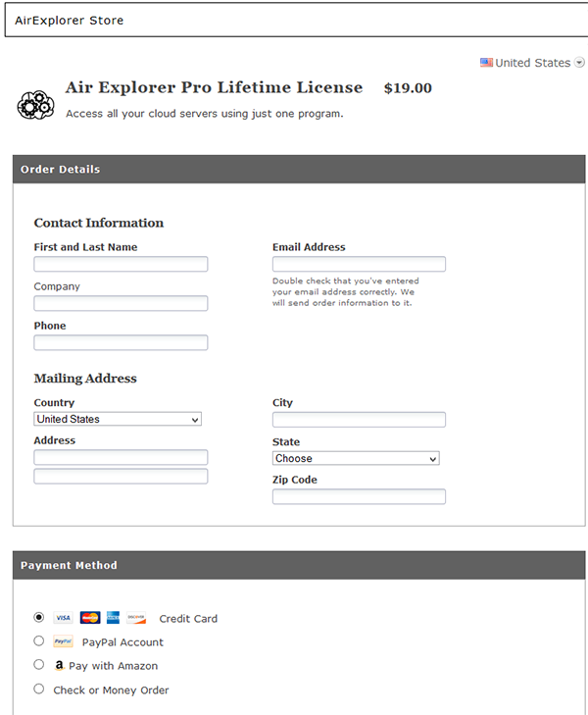
Task: Click the City input field
Action: pos(359,420)
